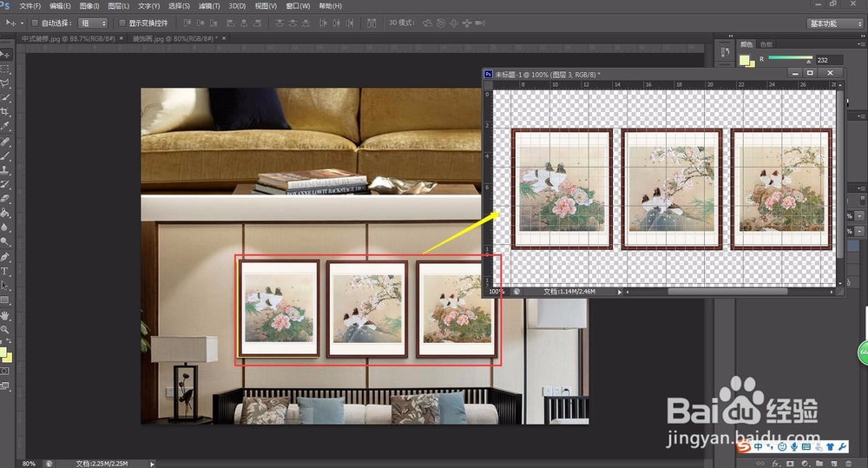Click 3D camera video icon

coord(480,23)
